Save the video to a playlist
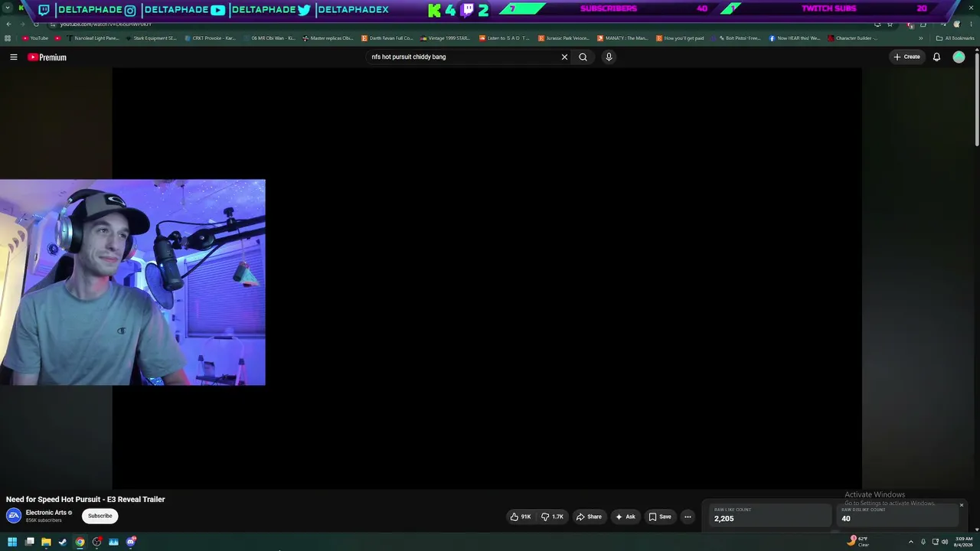Image resolution: width=980 pixels, height=551 pixels. [660, 517]
